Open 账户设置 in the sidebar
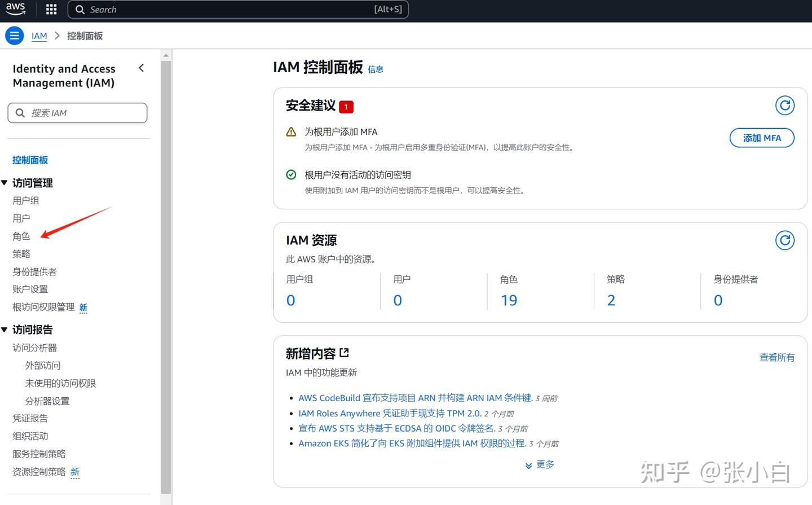Viewport: 812px width, 505px height. pos(30,289)
